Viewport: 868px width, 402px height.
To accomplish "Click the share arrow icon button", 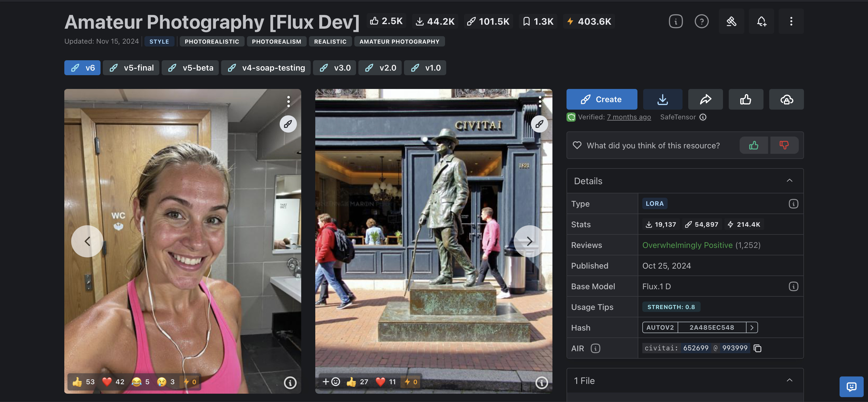I will point(705,99).
